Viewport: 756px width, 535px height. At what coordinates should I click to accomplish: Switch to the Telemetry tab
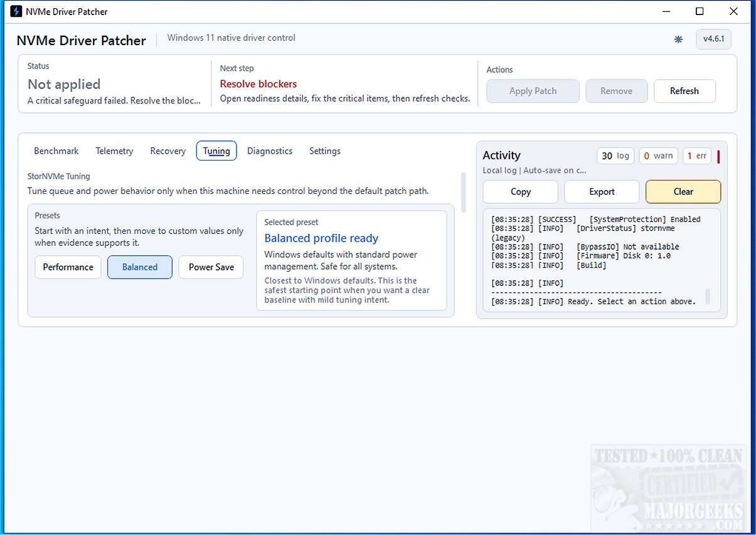(x=114, y=151)
